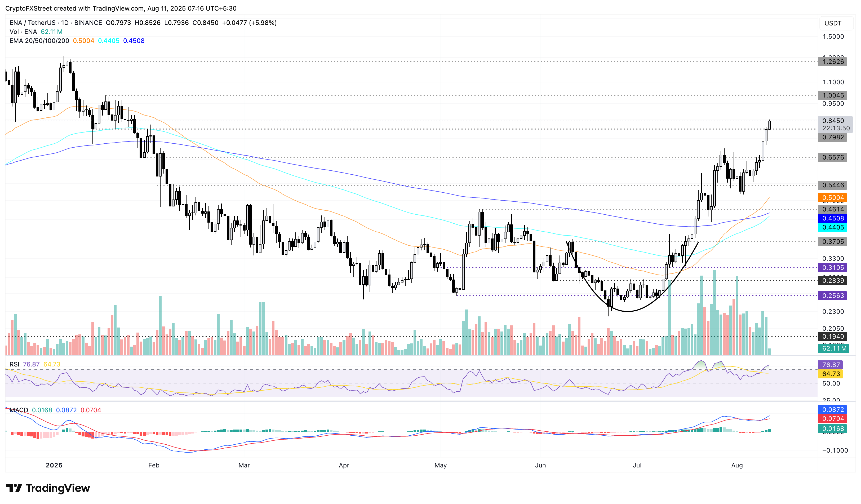Click the 1.2626 resistance level label
This screenshot has width=861, height=504.
[x=832, y=62]
